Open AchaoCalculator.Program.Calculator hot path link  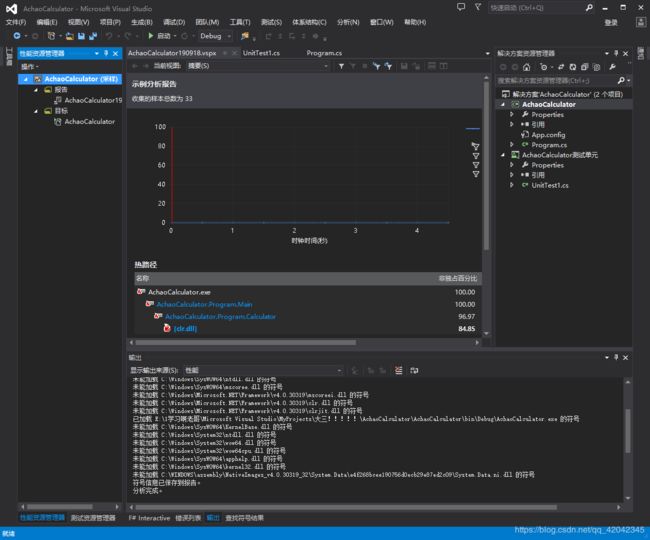[220, 316]
